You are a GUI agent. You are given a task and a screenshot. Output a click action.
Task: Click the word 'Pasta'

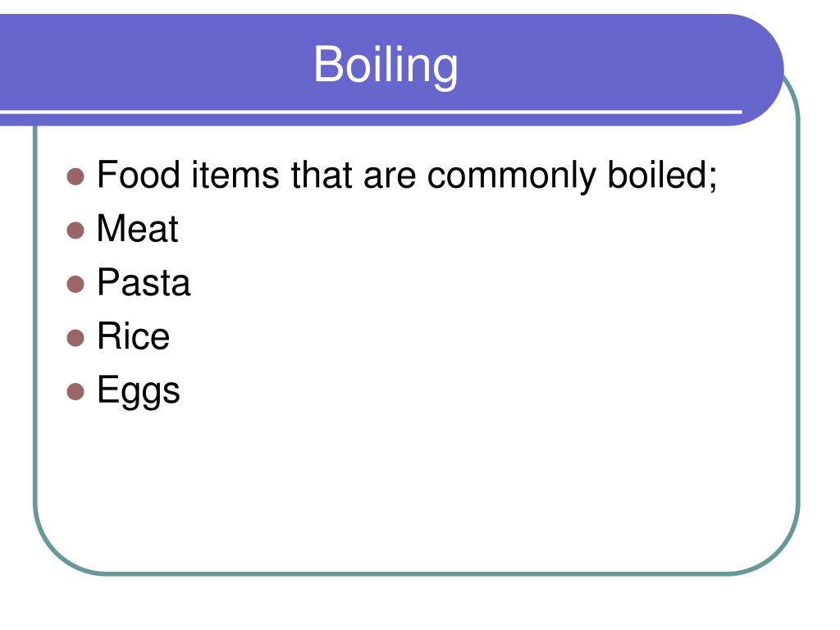144,283
